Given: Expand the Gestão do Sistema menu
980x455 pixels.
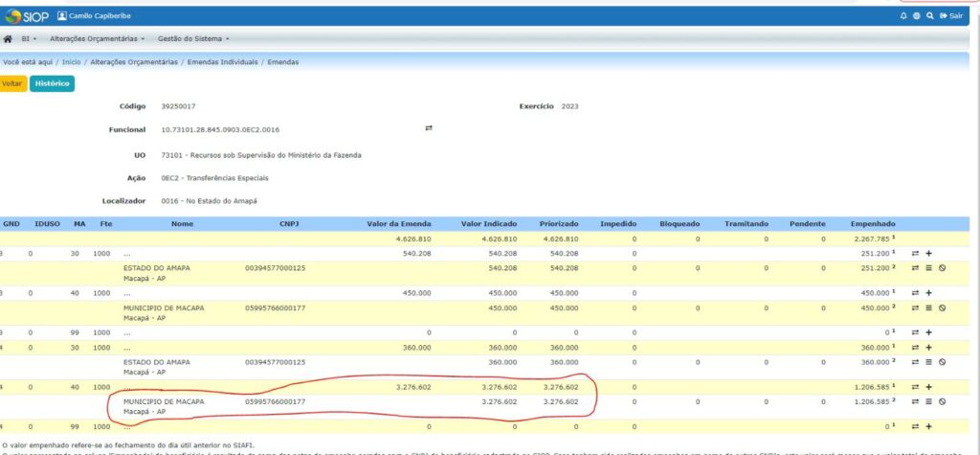Looking at the screenshot, I should click(x=193, y=39).
